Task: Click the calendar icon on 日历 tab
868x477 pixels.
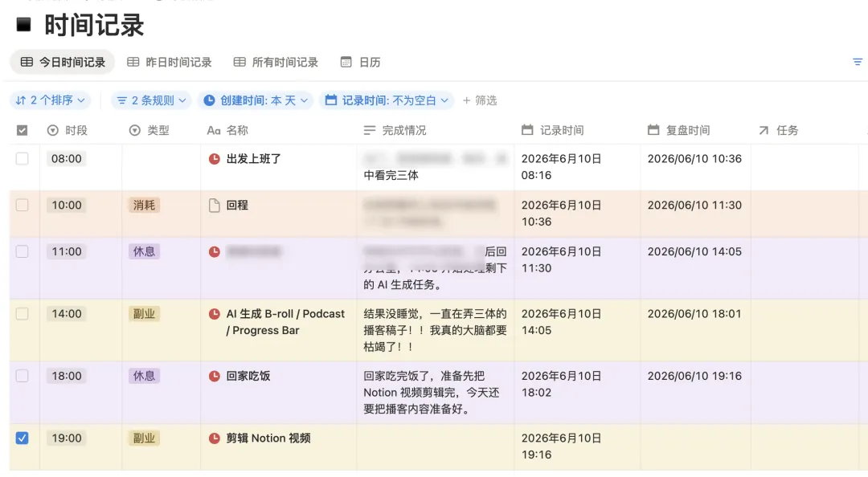Action: tap(346, 62)
